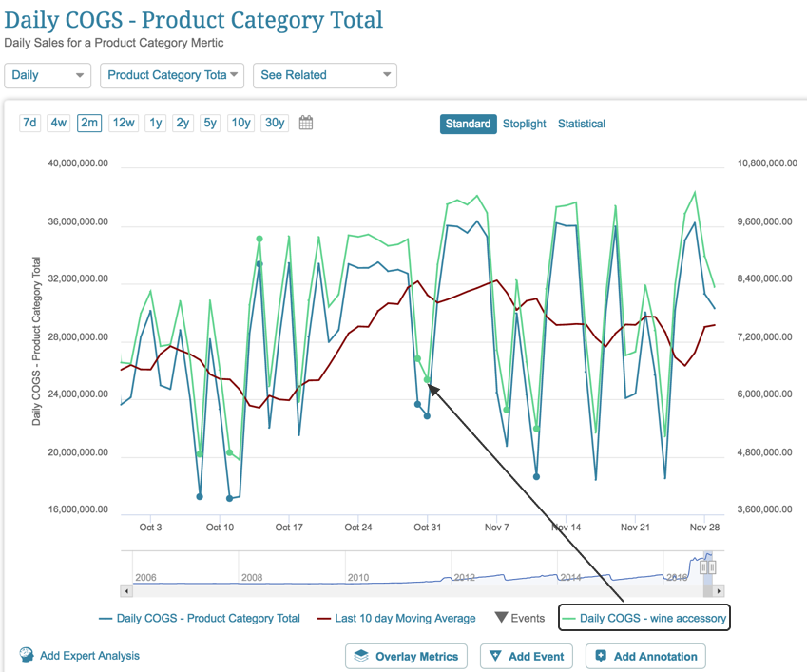Image resolution: width=807 pixels, height=672 pixels.
Task: Open the calendar date picker icon
Action: coord(306,123)
